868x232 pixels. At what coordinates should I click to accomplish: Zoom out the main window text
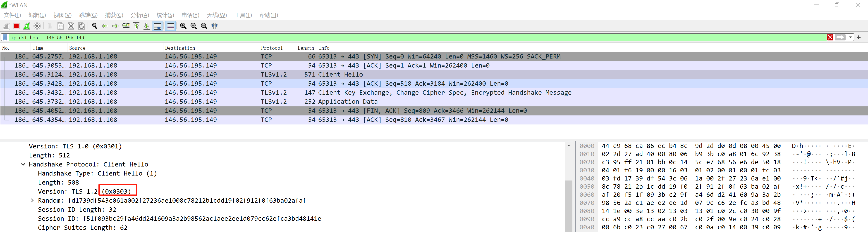[x=194, y=26]
